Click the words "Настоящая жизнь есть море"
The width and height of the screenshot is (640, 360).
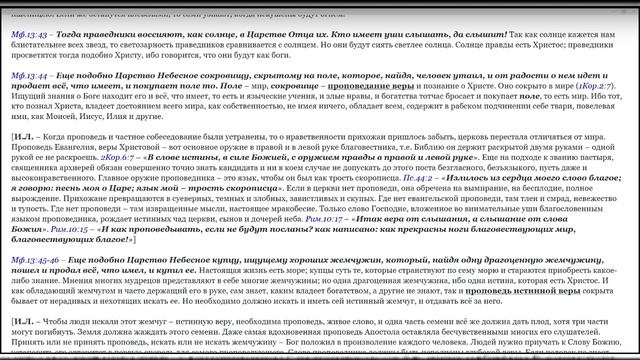pos(253,270)
